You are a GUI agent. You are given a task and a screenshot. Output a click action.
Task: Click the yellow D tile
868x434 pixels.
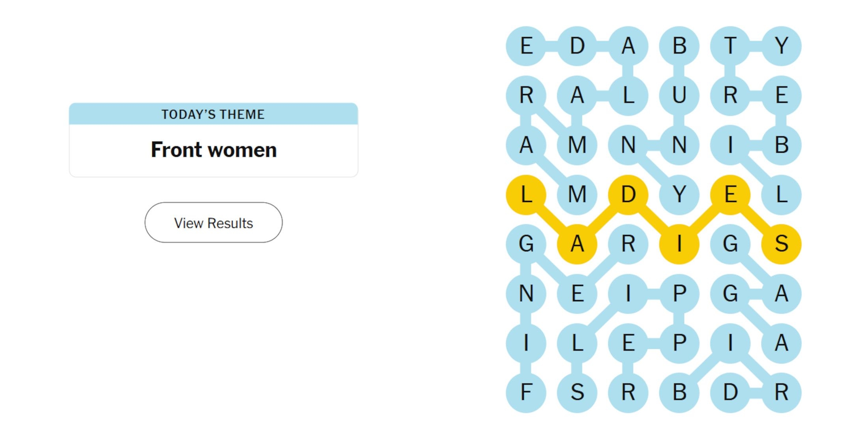tap(628, 195)
